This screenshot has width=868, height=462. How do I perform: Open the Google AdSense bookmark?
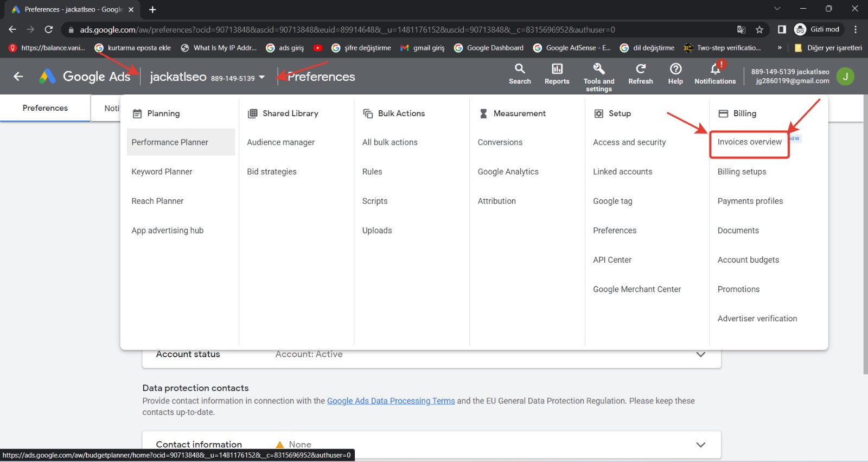click(572, 48)
